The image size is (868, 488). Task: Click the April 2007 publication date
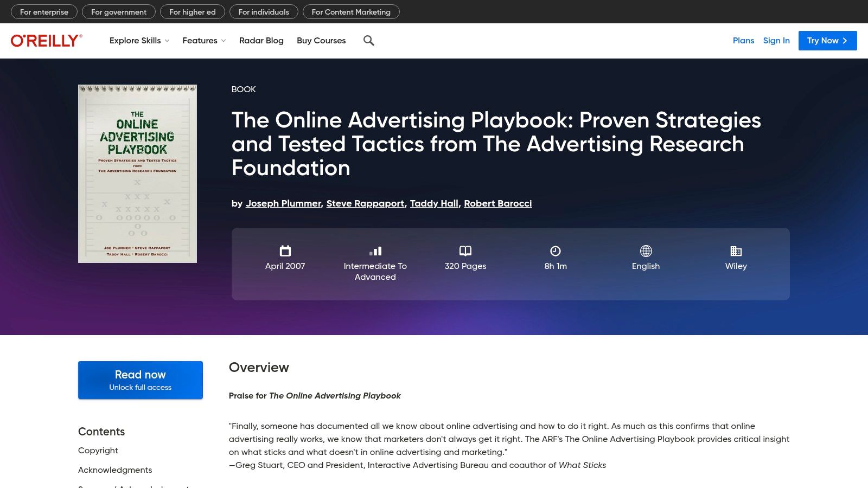tap(285, 266)
